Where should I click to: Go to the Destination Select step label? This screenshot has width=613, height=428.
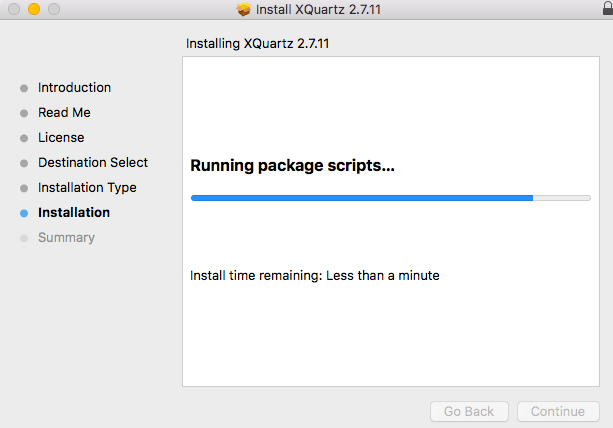93,163
